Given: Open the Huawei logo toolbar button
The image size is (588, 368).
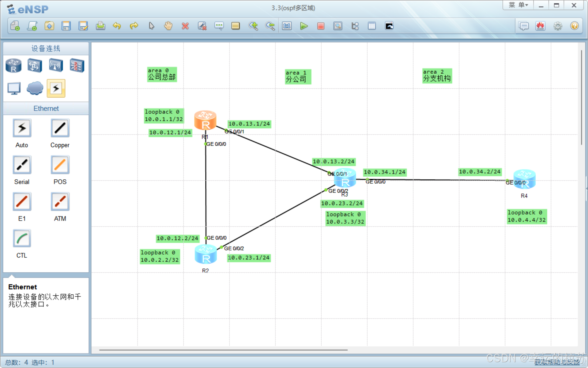Looking at the screenshot, I should tap(540, 26).
